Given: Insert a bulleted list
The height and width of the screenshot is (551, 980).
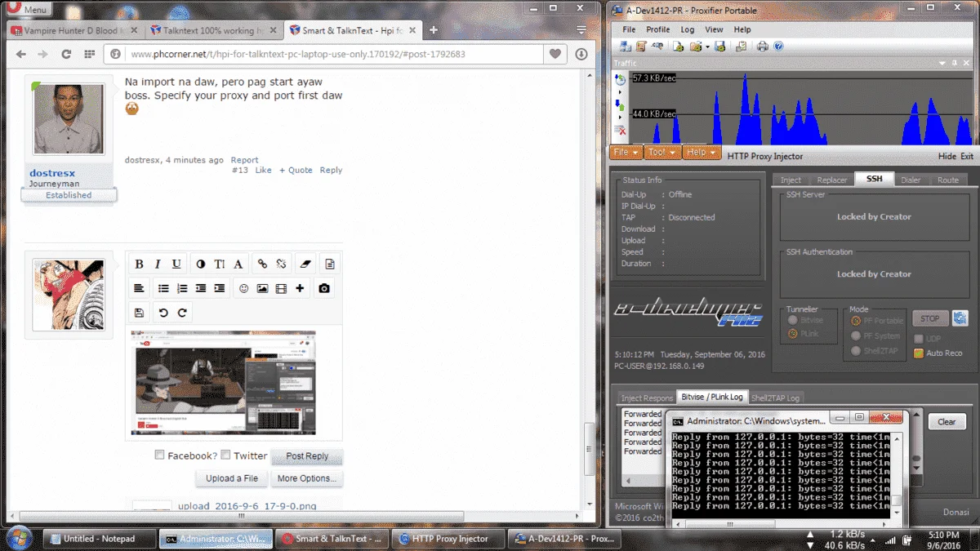Looking at the screenshot, I should [x=163, y=288].
